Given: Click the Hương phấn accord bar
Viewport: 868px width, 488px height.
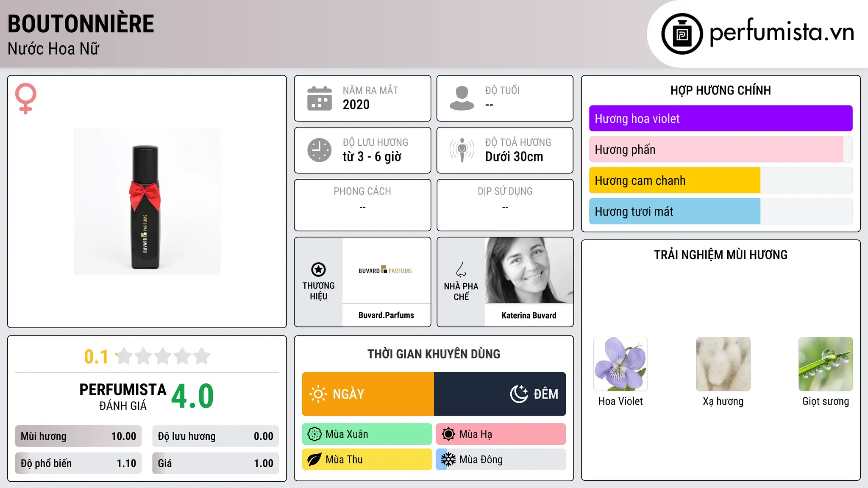Looking at the screenshot, I should [721, 150].
